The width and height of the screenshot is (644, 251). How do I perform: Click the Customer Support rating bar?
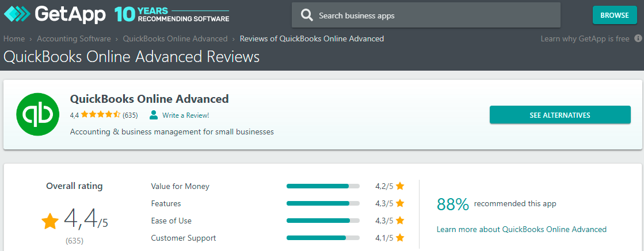click(323, 238)
